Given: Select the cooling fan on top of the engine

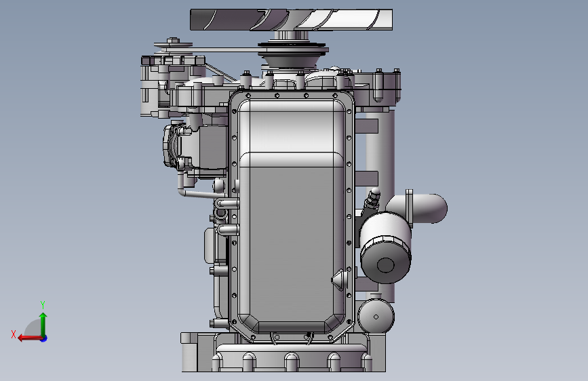Looking at the screenshot, I should tap(292, 20).
